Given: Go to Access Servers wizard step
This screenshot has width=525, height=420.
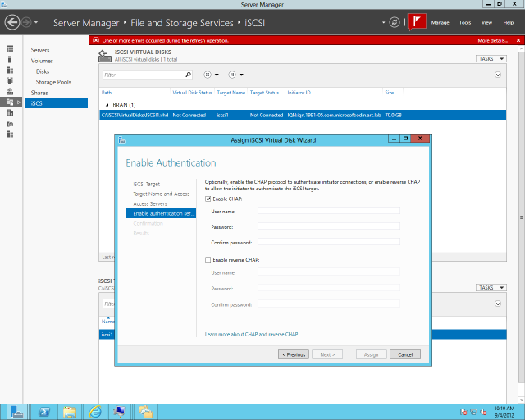Looking at the screenshot, I should pos(150,203).
